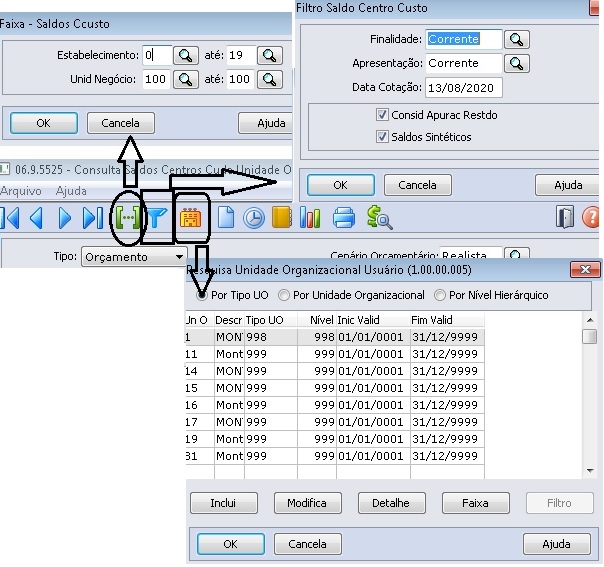Click Ajuda in Filtro Saldo Centro Custo
The width and height of the screenshot is (604, 567).
click(569, 185)
